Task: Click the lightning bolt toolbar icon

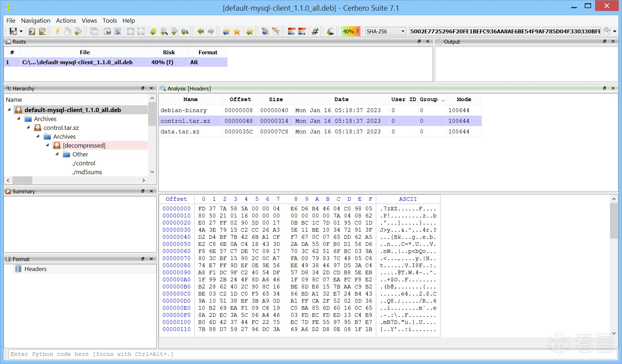Action: tap(58, 31)
